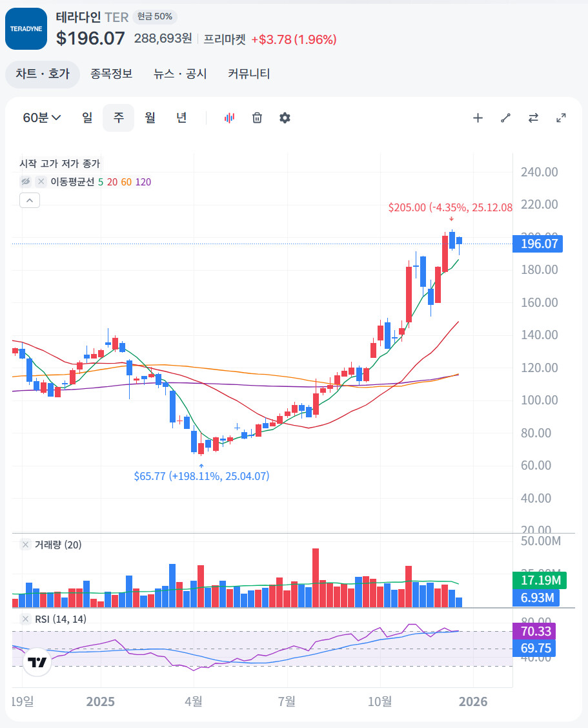Click the plus icon in chart toolbar
Viewport: 588px width, 728px height.
478,118
